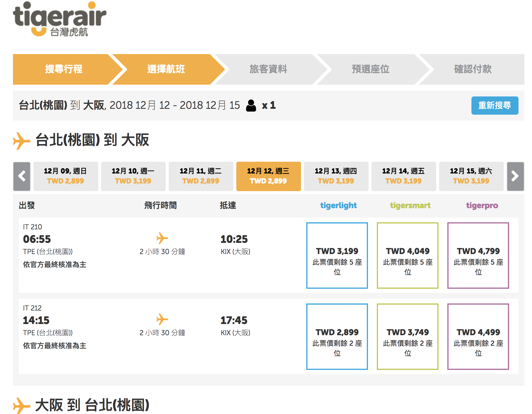Select date 12月 15, 週六

[x=471, y=176]
